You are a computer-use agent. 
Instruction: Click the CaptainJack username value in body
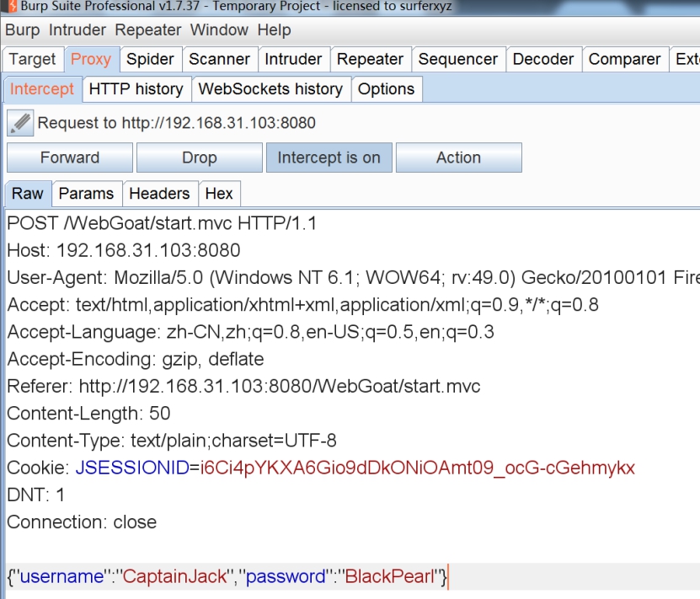pos(174,577)
